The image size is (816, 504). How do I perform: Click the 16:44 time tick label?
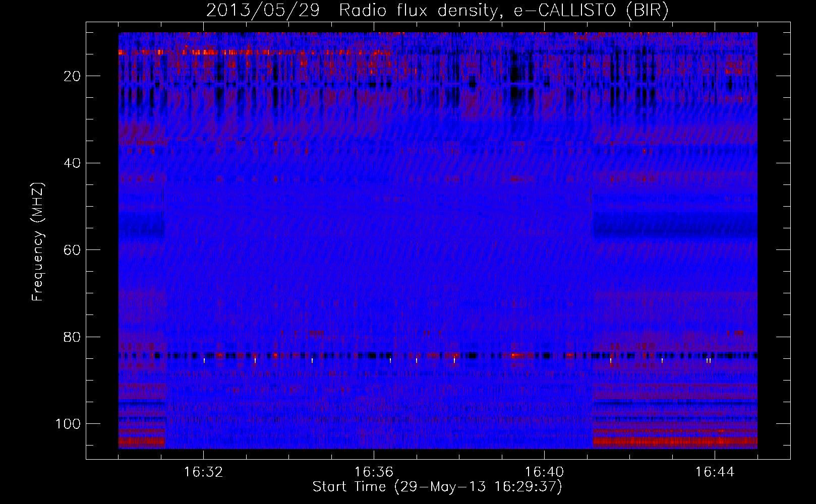click(x=715, y=472)
